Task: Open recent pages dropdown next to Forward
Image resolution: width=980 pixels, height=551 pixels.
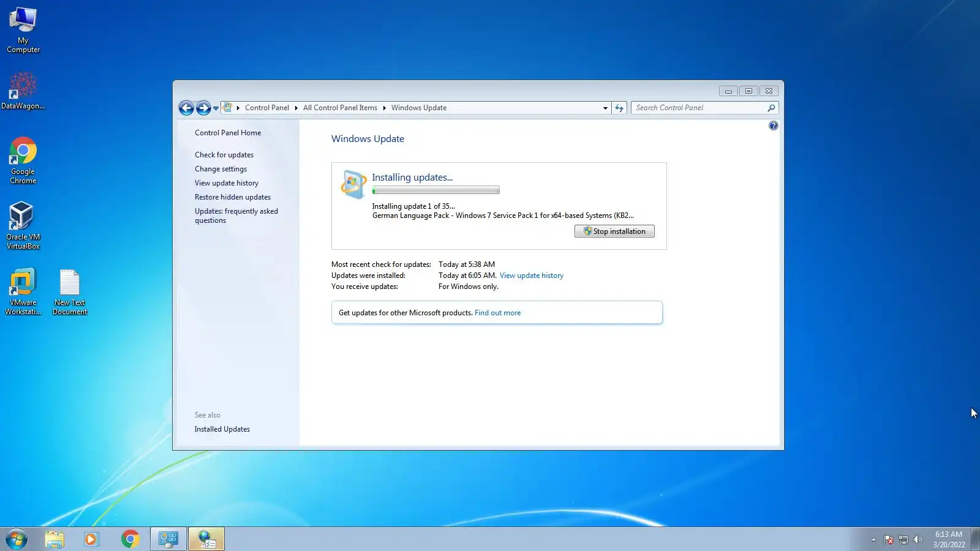Action: 216,108
